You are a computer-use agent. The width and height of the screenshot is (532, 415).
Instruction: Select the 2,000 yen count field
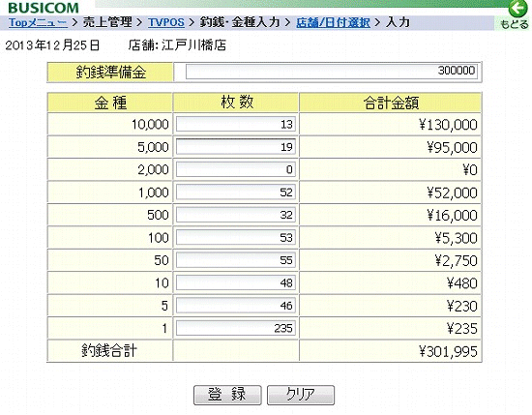point(236,169)
